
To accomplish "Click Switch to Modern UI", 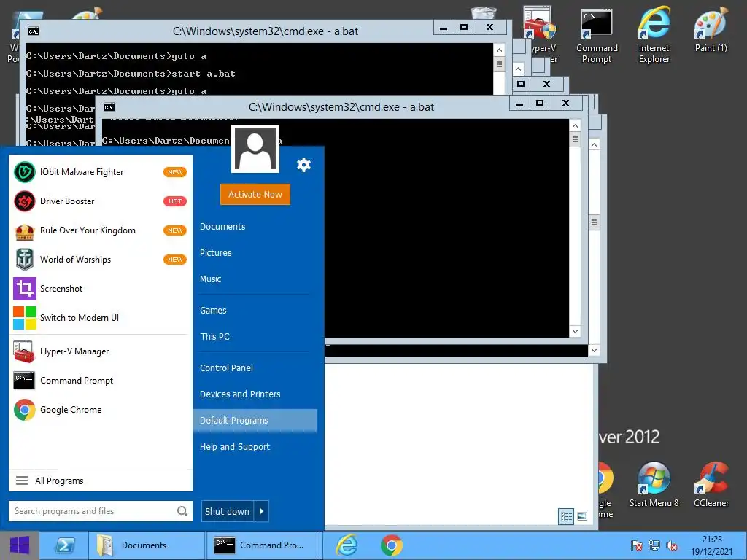I will pos(101,318).
